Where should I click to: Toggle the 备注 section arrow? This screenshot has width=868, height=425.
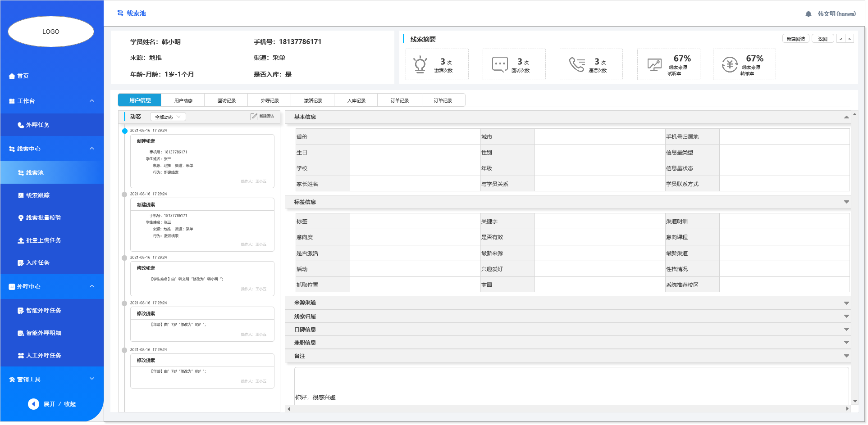pos(846,356)
